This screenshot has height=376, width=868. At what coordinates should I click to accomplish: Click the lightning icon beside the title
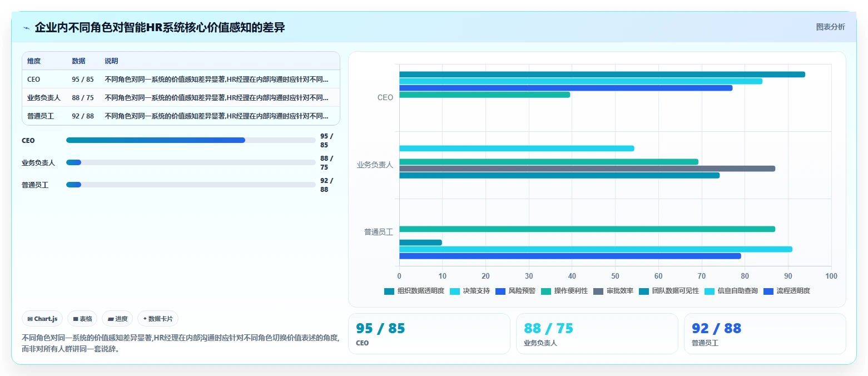coord(26,28)
